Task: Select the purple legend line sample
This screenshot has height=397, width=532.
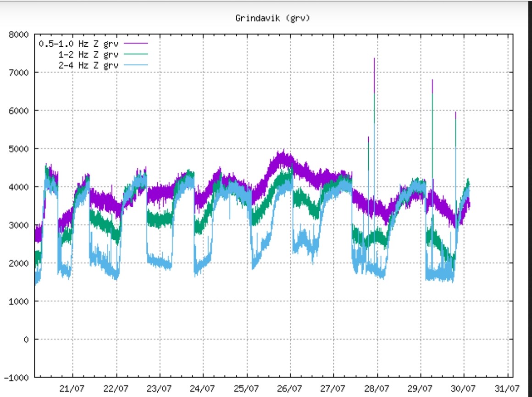Action: [136, 43]
